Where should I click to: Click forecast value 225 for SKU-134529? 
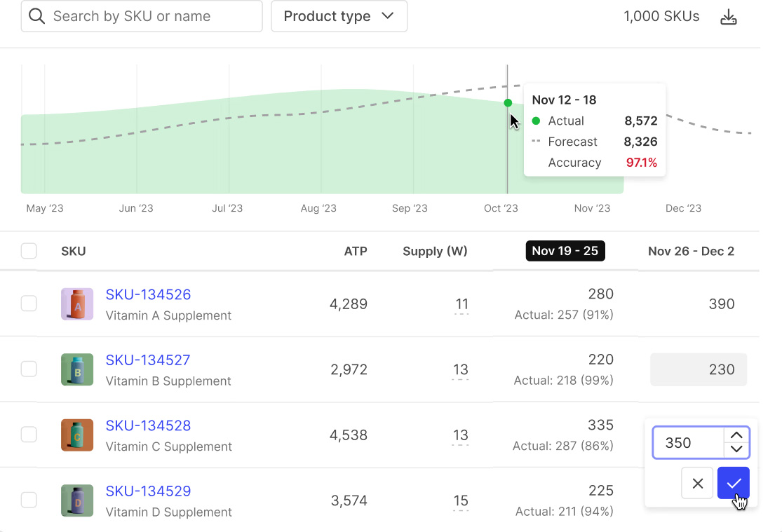[x=600, y=491]
